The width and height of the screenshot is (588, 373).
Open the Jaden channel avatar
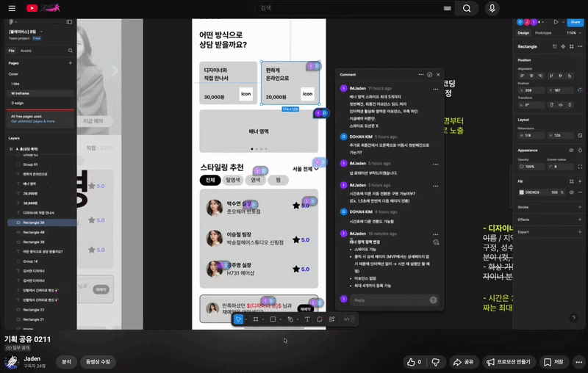click(12, 362)
